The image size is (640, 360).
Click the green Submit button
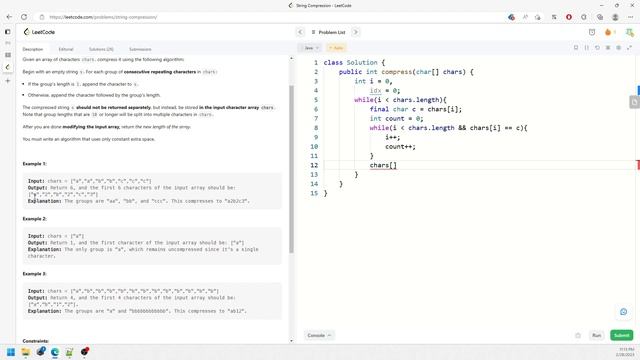(x=622, y=336)
